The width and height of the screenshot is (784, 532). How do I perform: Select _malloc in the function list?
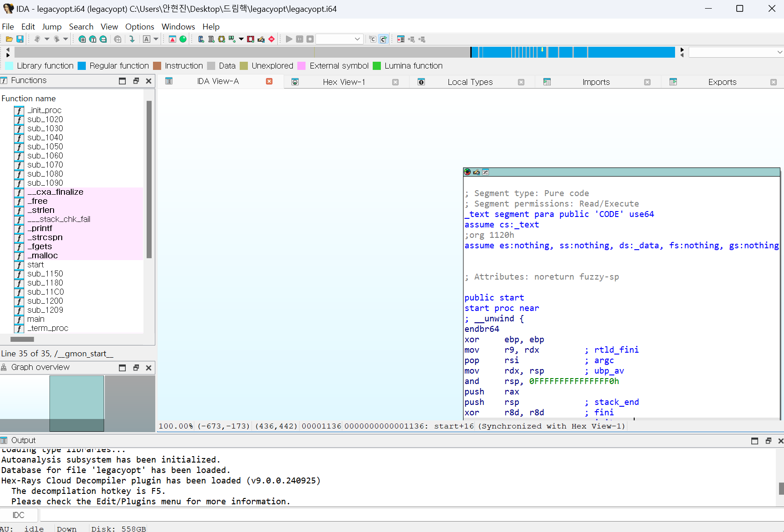point(42,256)
